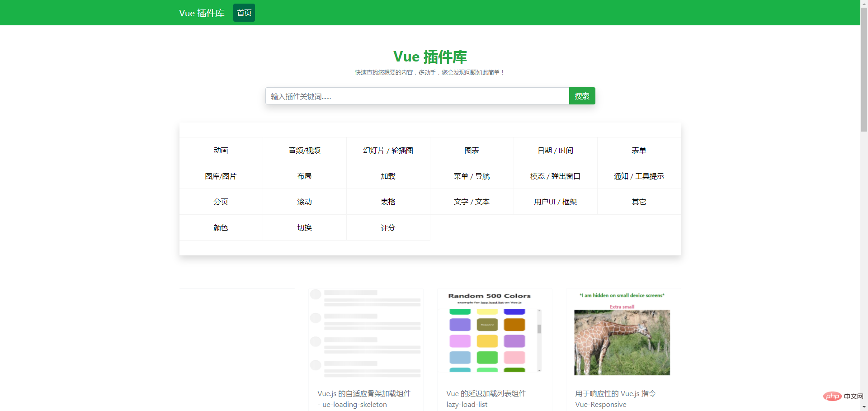868x411 pixels.
Task: Select the 评分 category
Action: tap(388, 227)
